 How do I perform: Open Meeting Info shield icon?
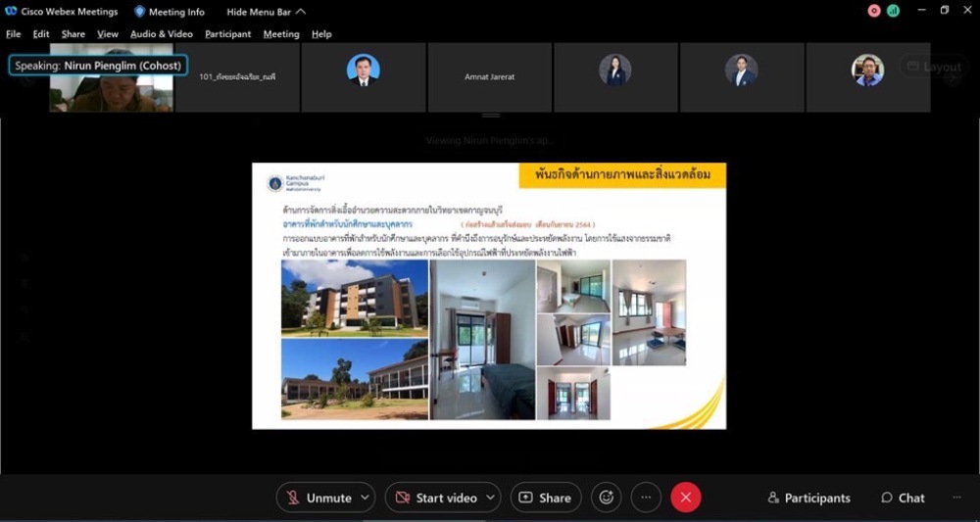pyautogui.click(x=139, y=12)
